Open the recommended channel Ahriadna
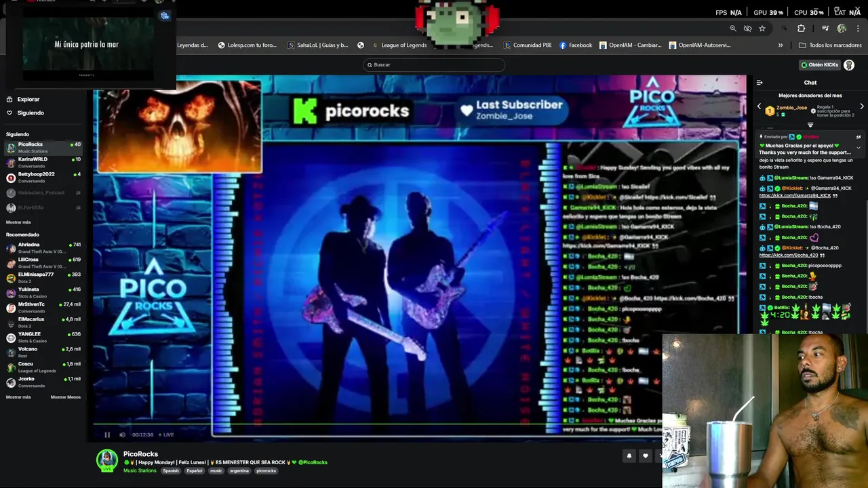The height and width of the screenshot is (488, 868). pos(43,247)
